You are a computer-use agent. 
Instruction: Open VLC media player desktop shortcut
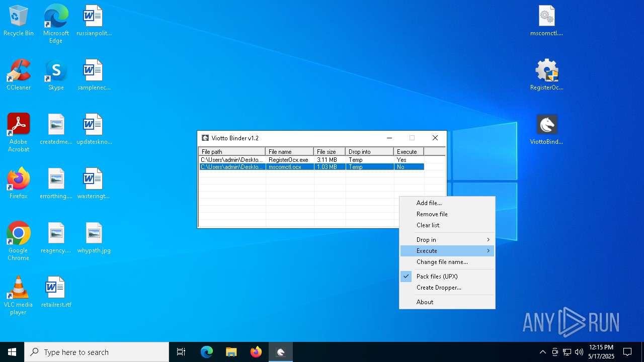pyautogui.click(x=19, y=296)
